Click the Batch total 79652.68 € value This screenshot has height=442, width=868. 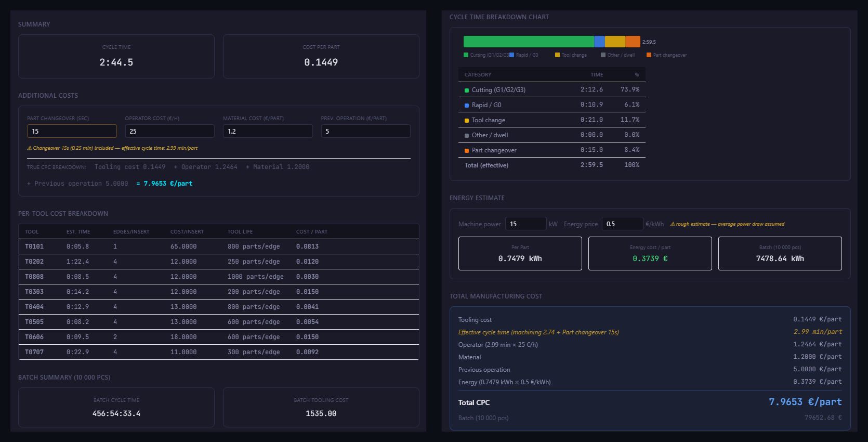tap(823, 418)
